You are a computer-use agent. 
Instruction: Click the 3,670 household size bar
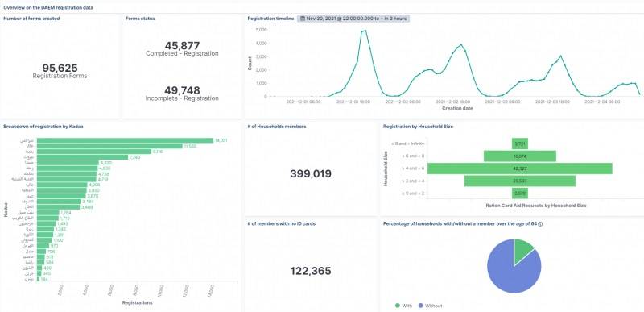(x=520, y=193)
